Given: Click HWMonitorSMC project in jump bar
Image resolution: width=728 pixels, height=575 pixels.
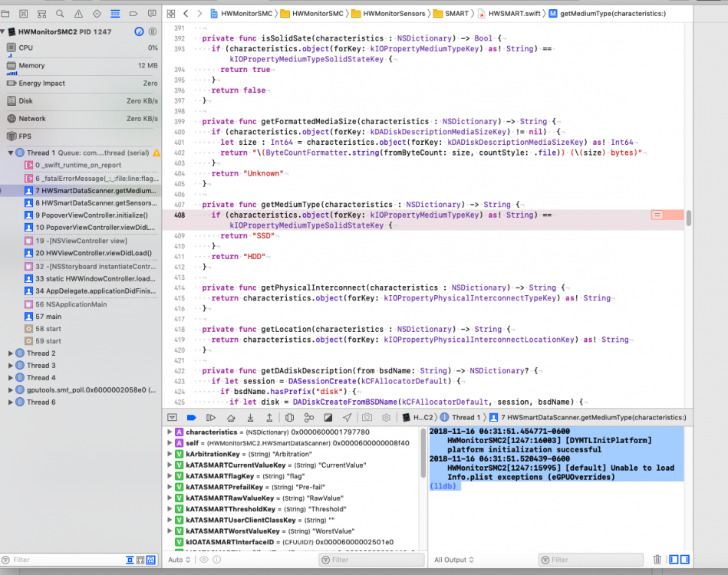Looking at the screenshot, I should pos(242,14).
